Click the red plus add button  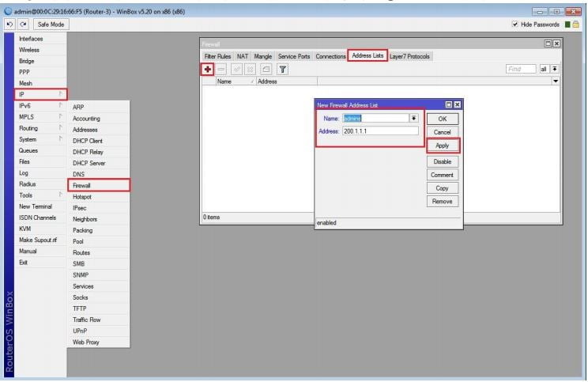point(208,70)
